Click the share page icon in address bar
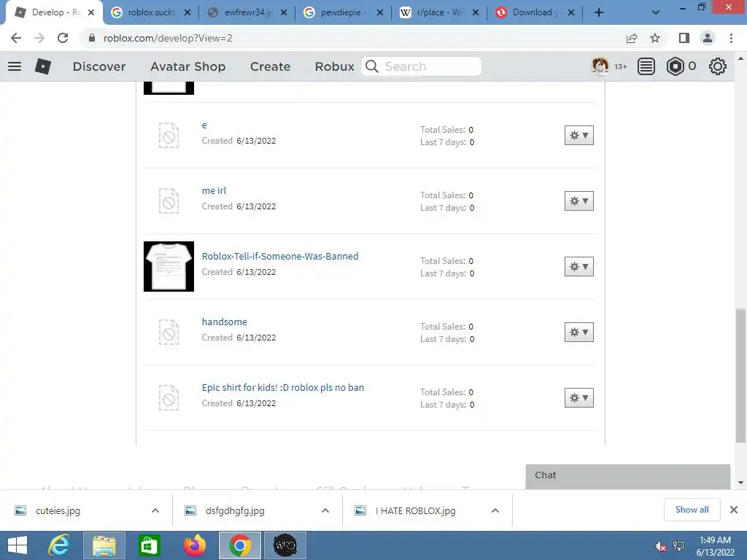This screenshot has width=747, height=560. point(632,38)
